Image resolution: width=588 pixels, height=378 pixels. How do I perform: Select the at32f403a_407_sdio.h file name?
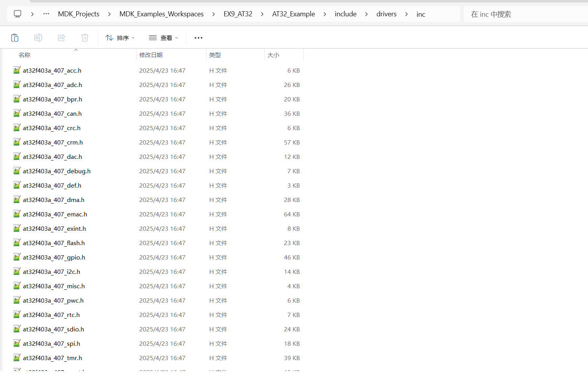click(53, 329)
